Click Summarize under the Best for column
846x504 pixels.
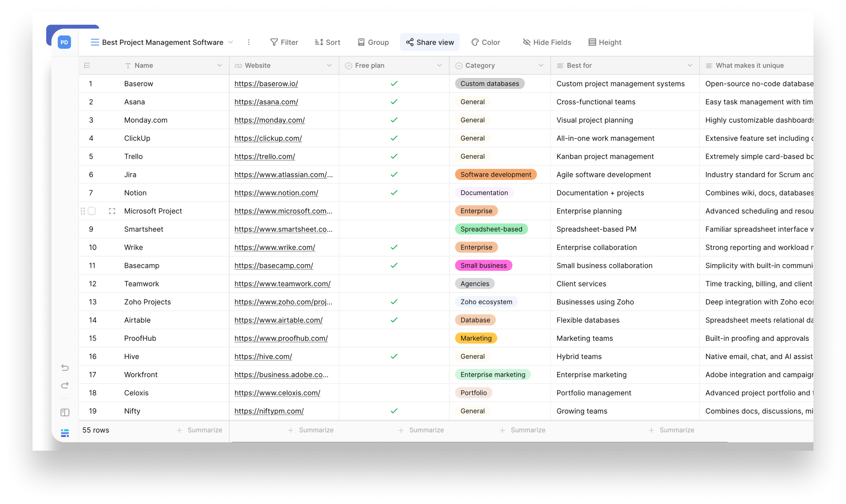[672, 430]
